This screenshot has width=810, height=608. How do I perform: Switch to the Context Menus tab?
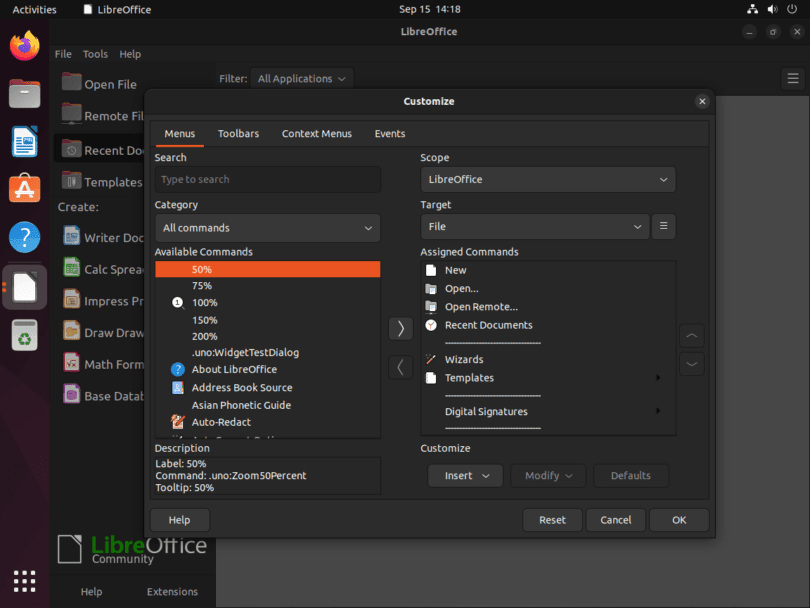(316, 134)
